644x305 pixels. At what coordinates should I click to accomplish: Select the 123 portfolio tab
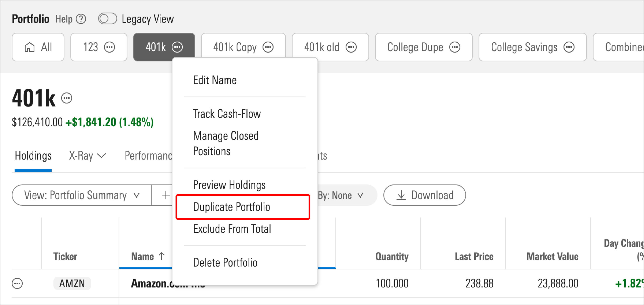click(x=99, y=47)
